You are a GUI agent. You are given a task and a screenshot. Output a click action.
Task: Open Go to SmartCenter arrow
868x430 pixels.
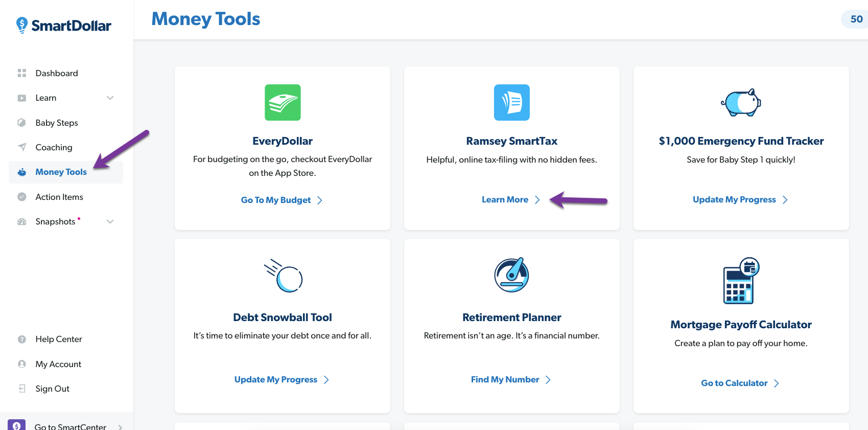120,426
